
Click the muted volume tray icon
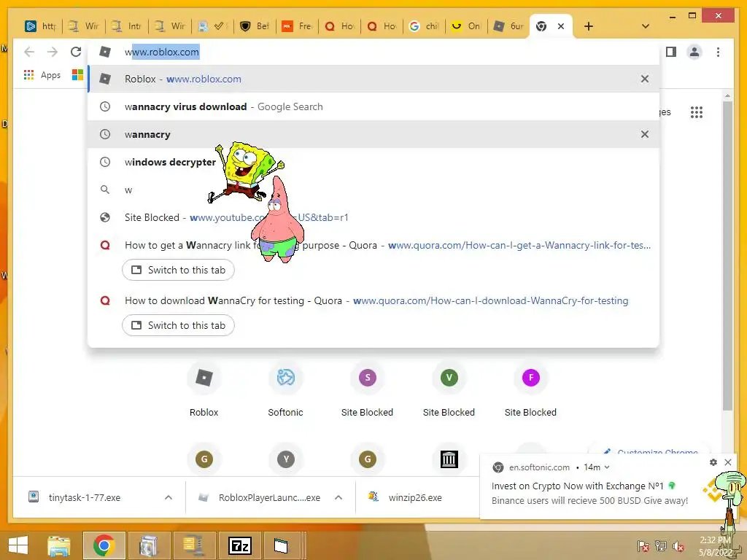tap(678, 546)
